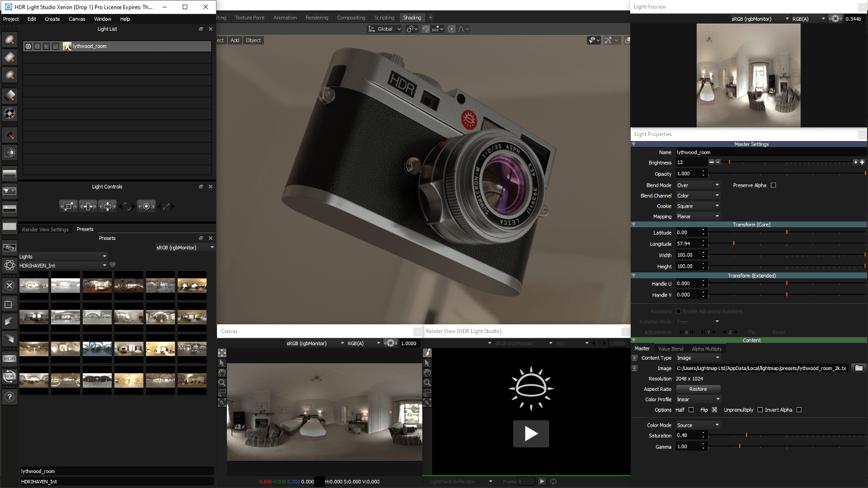Activate the Render View zoom magnifier tool
This screenshot has width=868, height=488.
427,382
